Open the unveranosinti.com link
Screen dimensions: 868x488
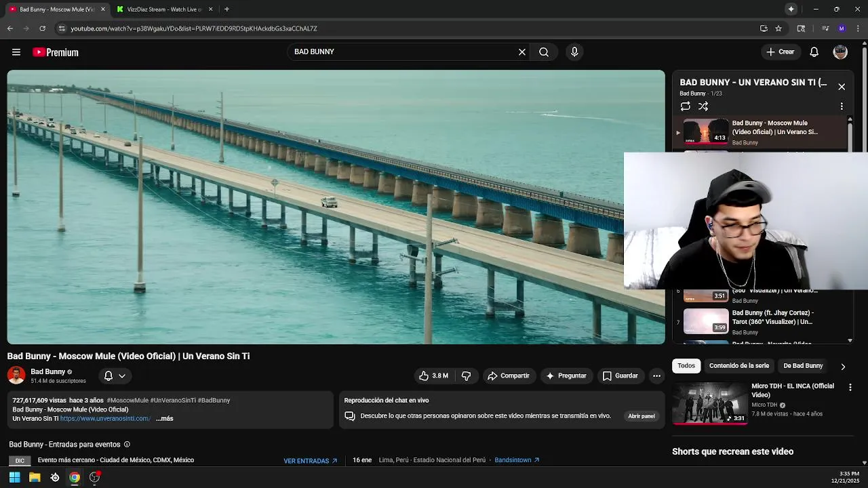105,419
